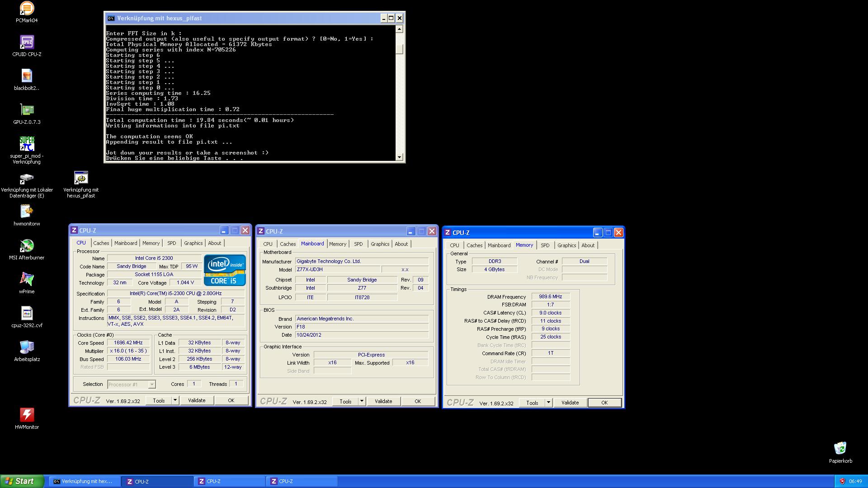
Task: Click the taskbar clock showing 06:49
Action: (x=855, y=482)
